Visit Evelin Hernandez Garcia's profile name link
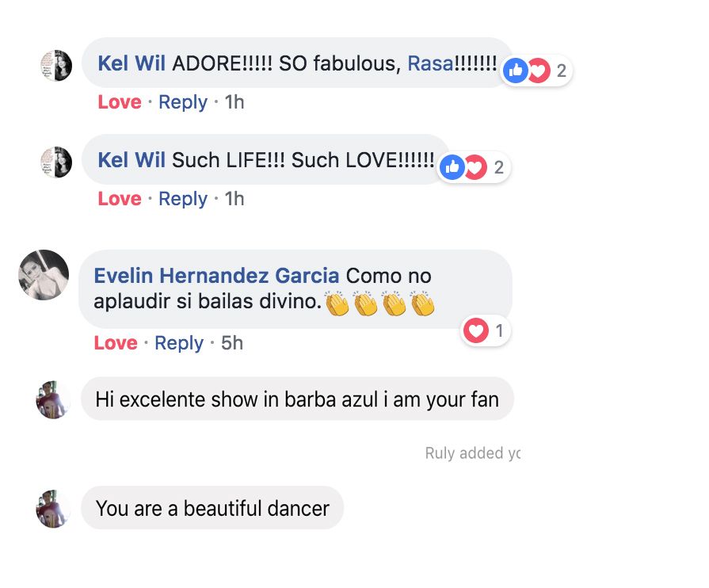 [216, 276]
